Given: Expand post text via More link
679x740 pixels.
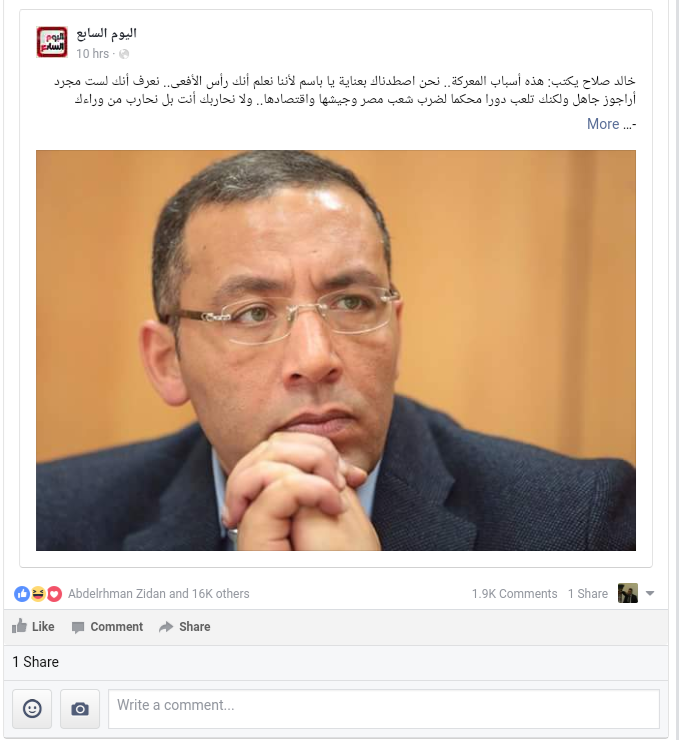Looking at the screenshot, I should tap(603, 124).
